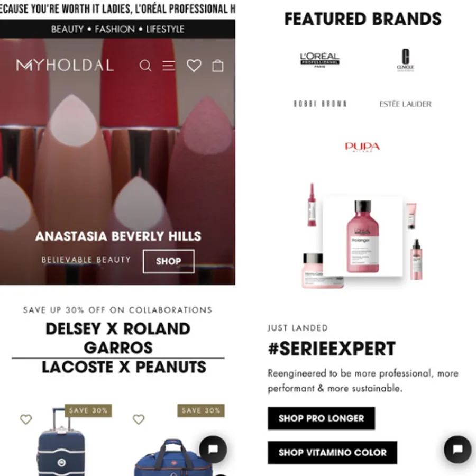The width and height of the screenshot is (476, 476).
Task: Open the hamburger menu icon
Action: [169, 66]
